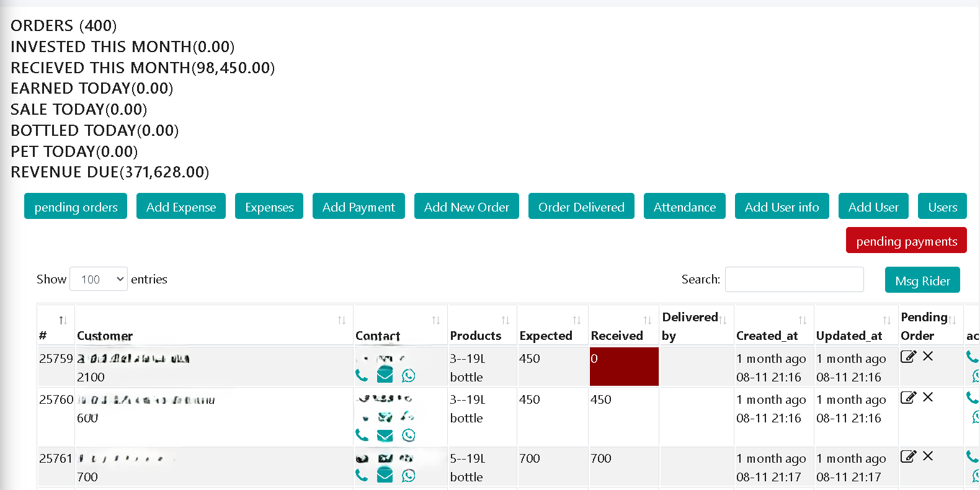Click Add New Order button
The height and width of the screenshot is (490, 980).
[x=466, y=206]
